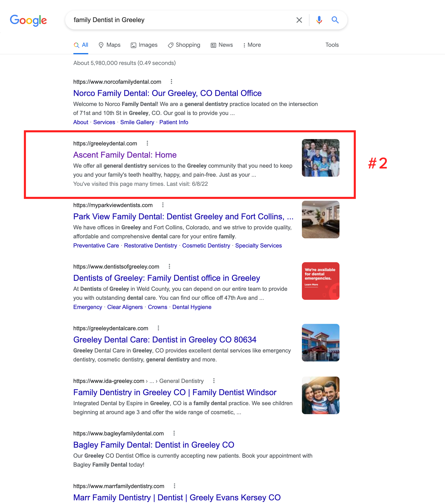The height and width of the screenshot is (504, 445).
Task: Expand the More search options menu
Action: pos(252,45)
